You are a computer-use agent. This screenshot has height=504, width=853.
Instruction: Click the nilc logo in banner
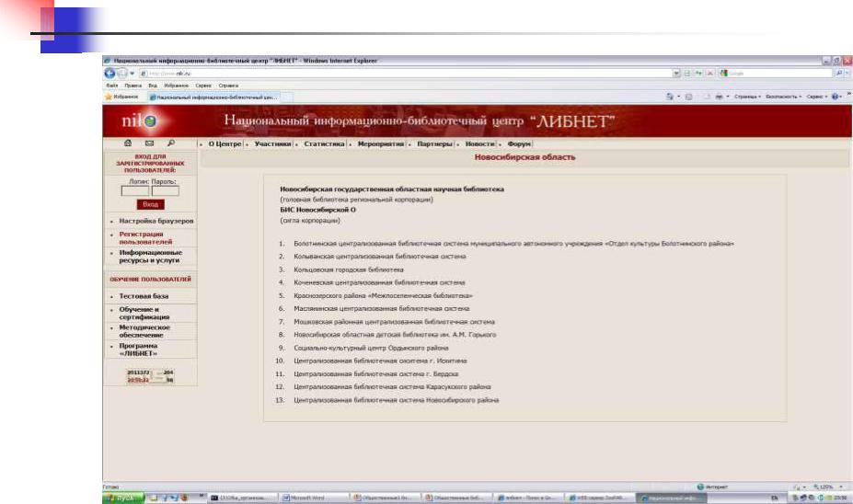pyautogui.click(x=140, y=120)
